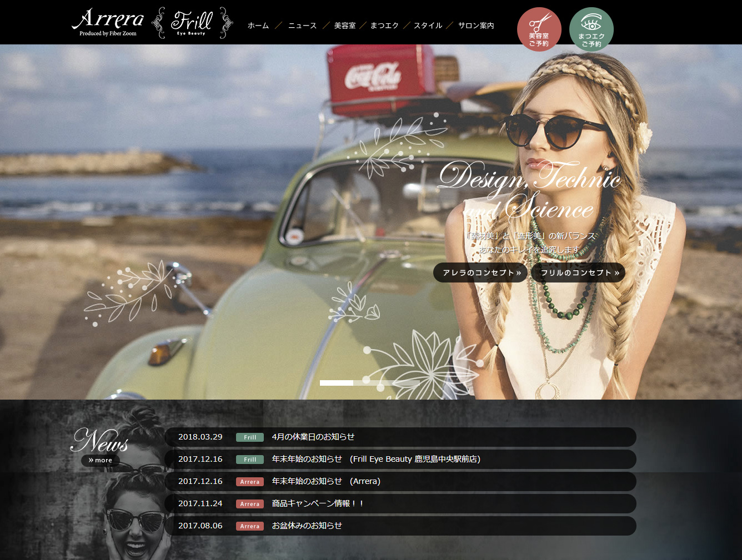Go to the 美容室 navigation page
The image size is (742, 560).
[x=345, y=26]
